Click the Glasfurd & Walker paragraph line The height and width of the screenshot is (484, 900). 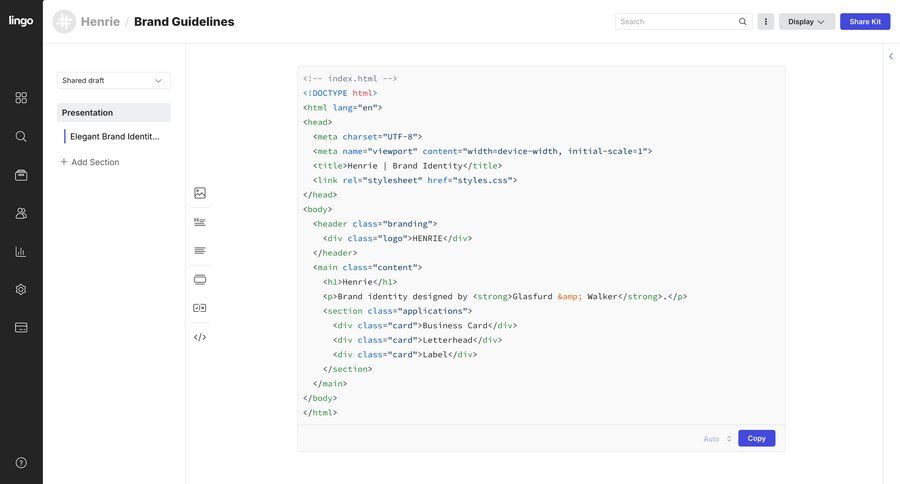505,296
